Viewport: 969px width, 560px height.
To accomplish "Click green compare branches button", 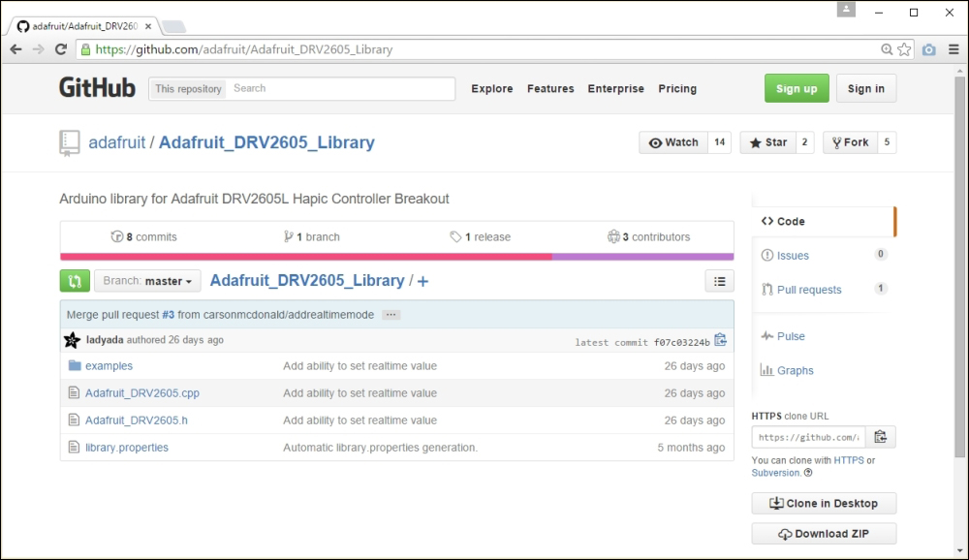I will point(75,281).
